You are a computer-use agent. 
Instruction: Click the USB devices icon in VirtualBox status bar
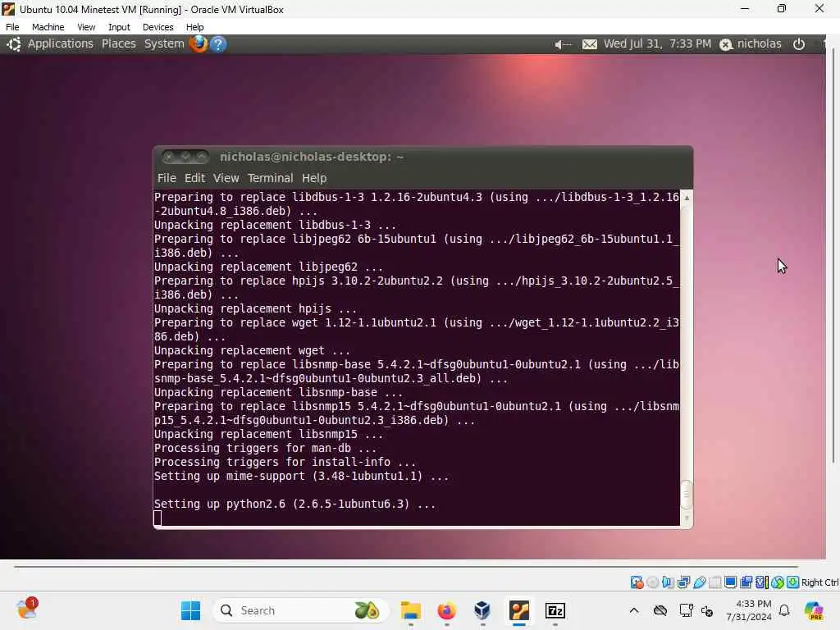click(699, 582)
